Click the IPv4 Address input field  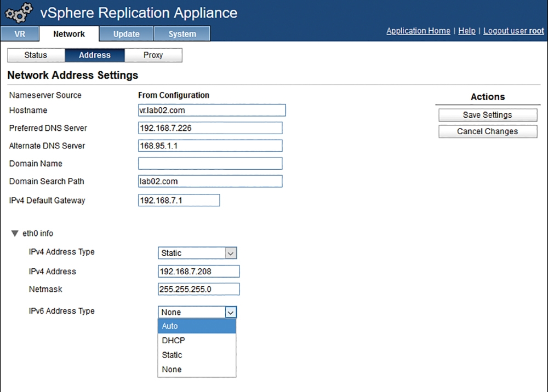point(198,271)
